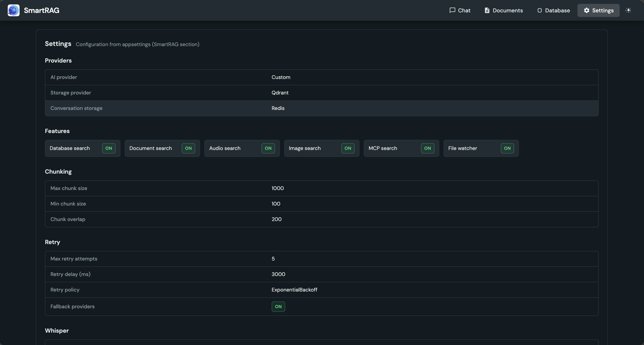Click the Settings page heading
The height and width of the screenshot is (345, 644).
(58, 44)
